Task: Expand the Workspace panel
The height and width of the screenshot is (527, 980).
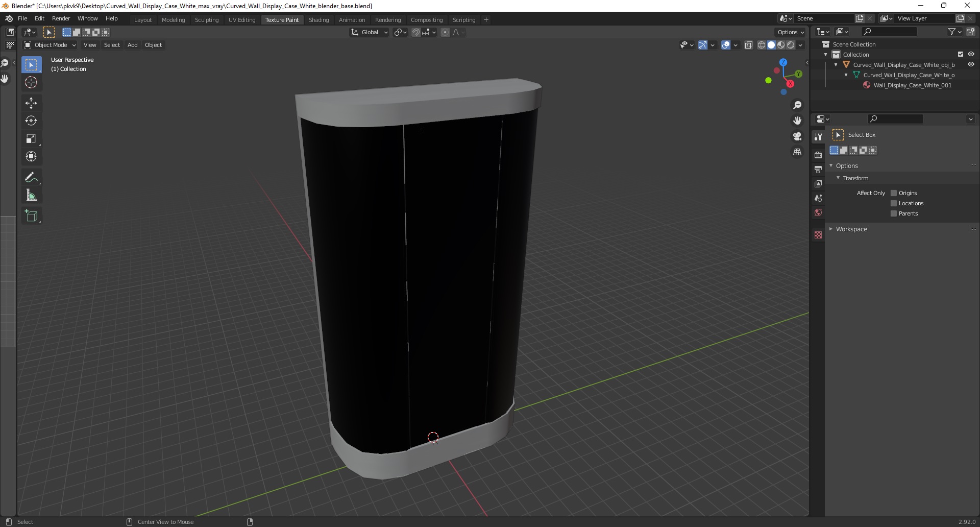Action: tap(851, 229)
